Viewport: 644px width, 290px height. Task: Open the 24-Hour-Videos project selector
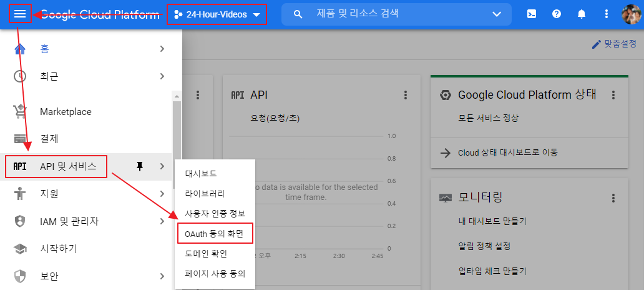pos(217,14)
